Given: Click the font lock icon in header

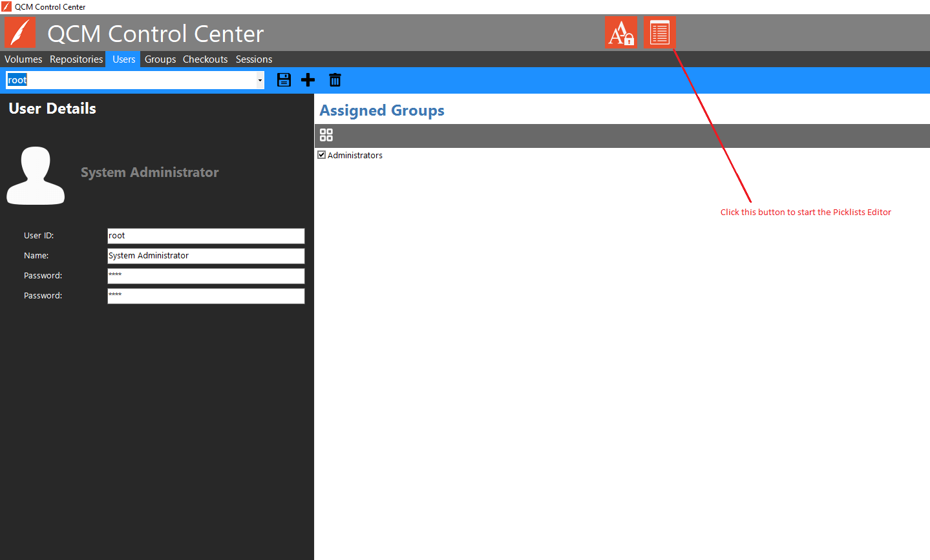Looking at the screenshot, I should pos(620,33).
